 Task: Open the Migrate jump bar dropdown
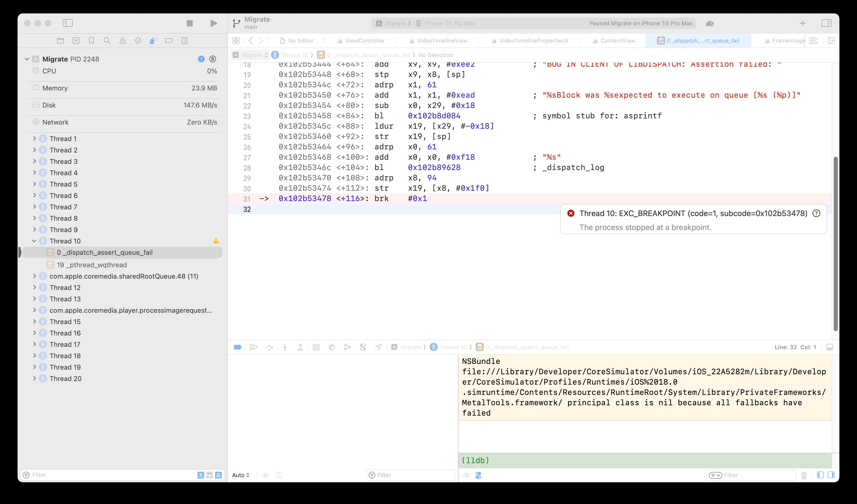(x=250, y=55)
